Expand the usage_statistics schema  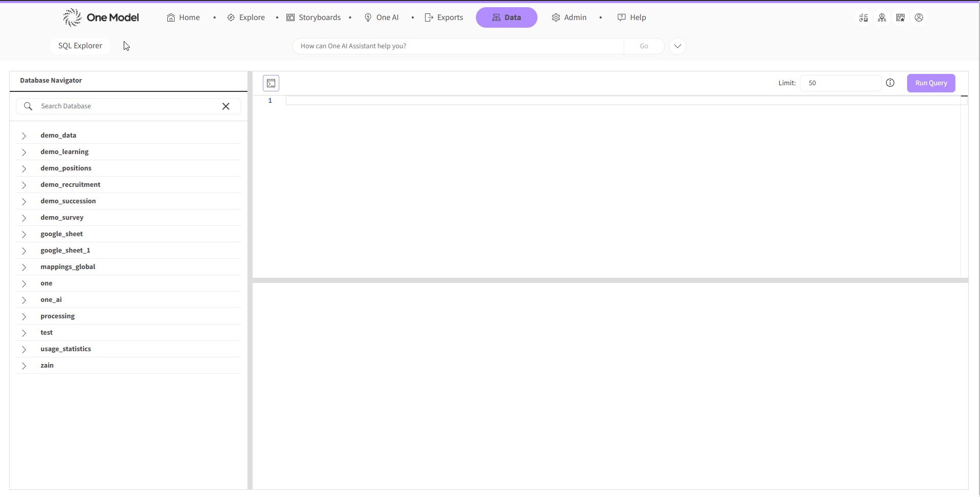coord(24,349)
